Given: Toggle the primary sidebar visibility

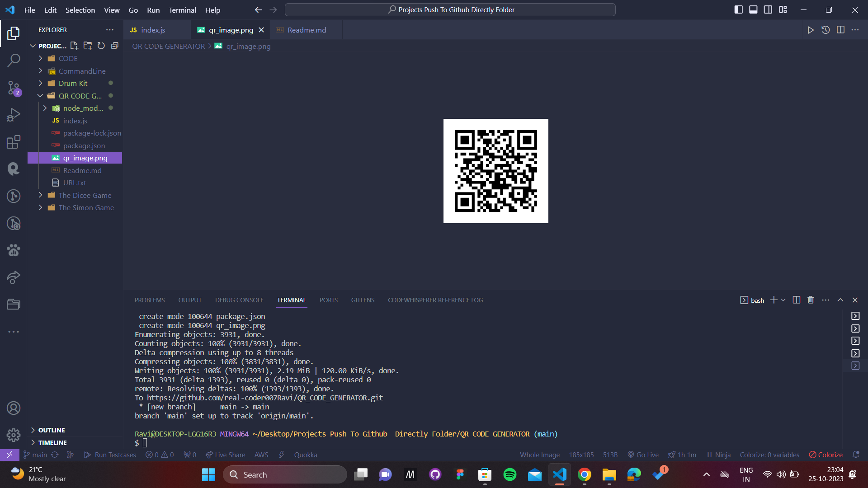Looking at the screenshot, I should coord(738,9).
